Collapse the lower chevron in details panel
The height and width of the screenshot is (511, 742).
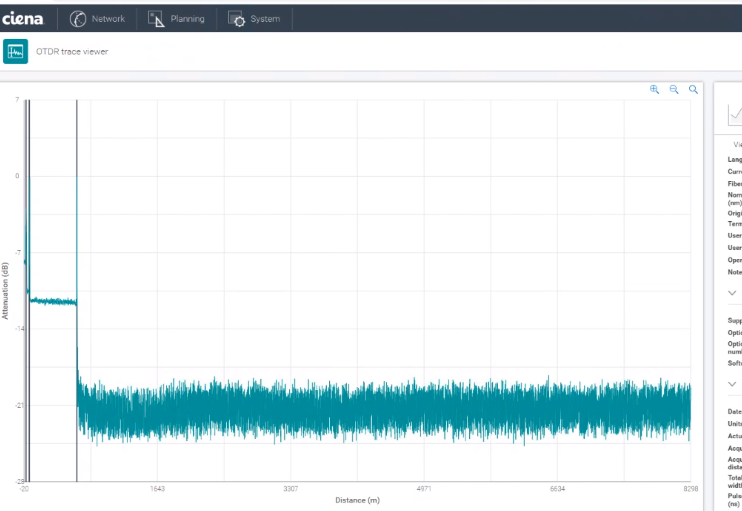[x=732, y=384]
